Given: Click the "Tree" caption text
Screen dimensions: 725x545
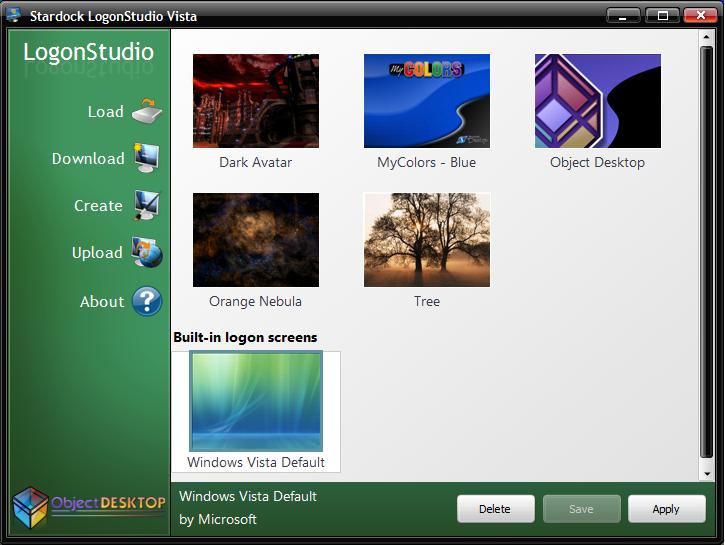Looking at the screenshot, I should tap(427, 301).
